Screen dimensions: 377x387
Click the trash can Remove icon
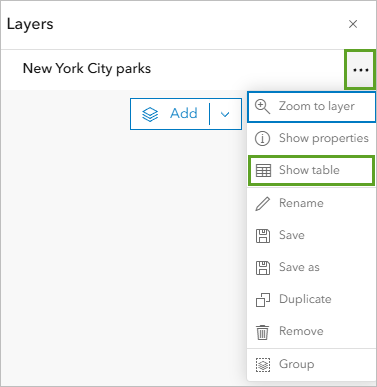(262, 332)
